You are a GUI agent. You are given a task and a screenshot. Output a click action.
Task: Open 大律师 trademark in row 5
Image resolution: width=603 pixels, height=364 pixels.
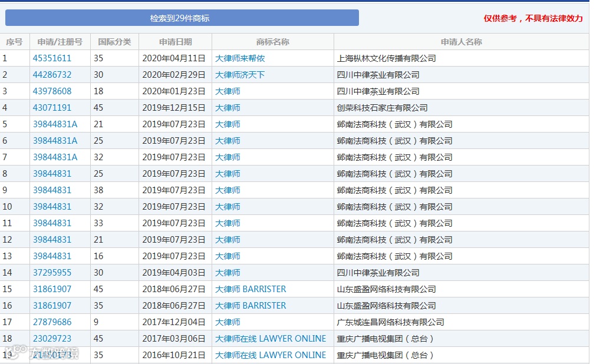click(228, 124)
